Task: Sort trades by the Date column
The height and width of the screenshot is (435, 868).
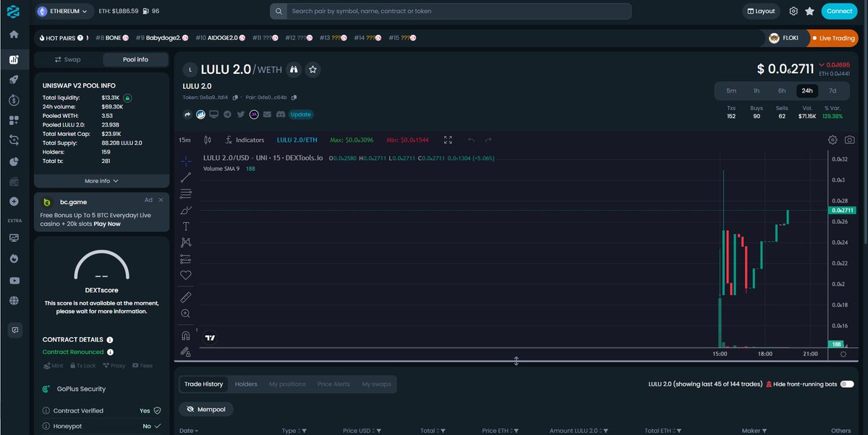Action: [187, 431]
